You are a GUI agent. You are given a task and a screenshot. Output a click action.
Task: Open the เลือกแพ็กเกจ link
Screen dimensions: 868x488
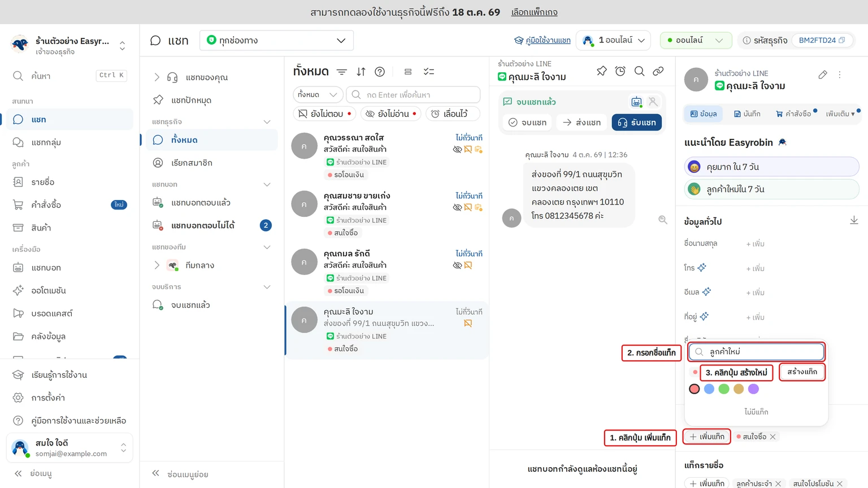point(534,12)
